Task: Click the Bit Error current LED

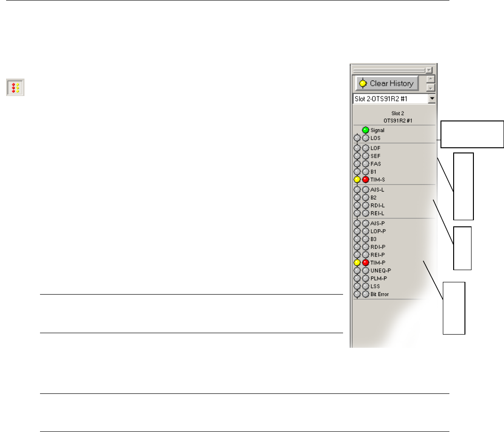Action: pyautogui.click(x=366, y=294)
